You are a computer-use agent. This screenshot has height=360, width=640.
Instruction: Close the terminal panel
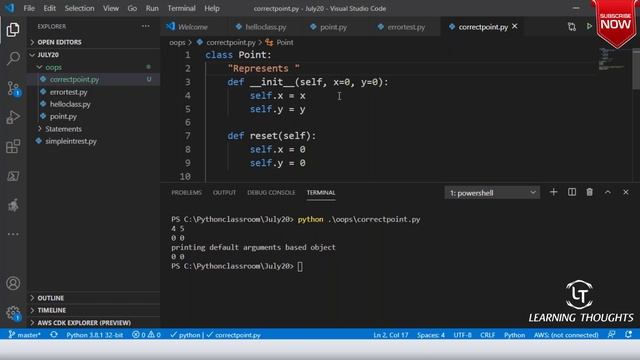(626, 192)
